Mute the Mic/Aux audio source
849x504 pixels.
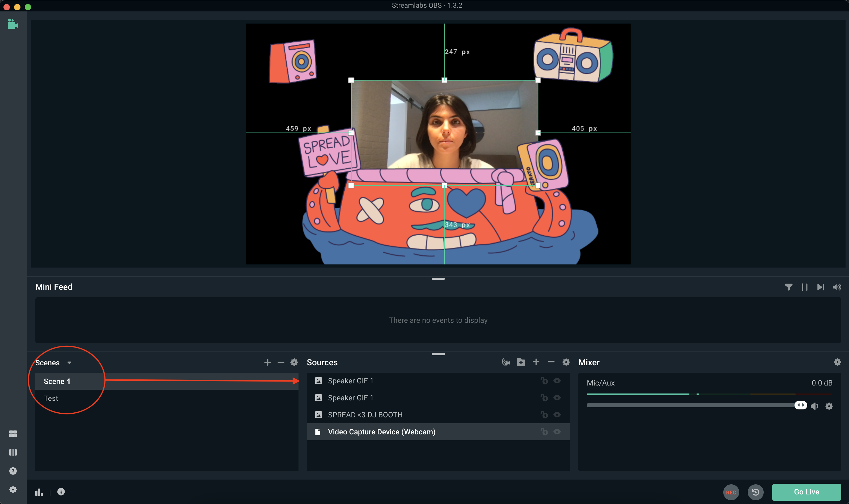coord(815,406)
